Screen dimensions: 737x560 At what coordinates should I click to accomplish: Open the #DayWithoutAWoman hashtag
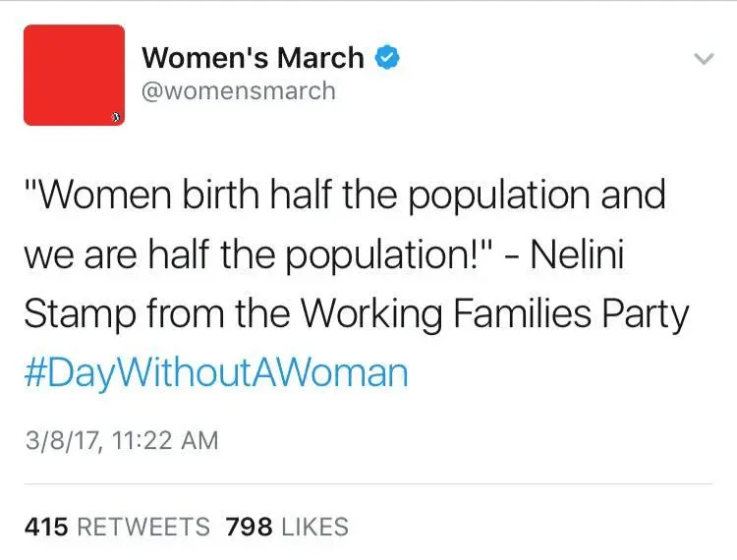tap(215, 373)
